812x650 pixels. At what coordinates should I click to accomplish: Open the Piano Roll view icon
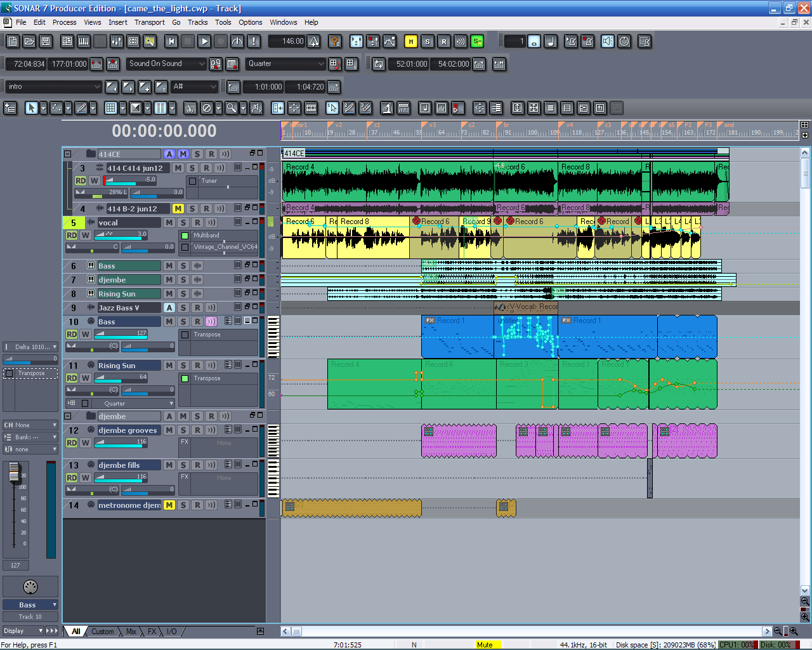84,41
